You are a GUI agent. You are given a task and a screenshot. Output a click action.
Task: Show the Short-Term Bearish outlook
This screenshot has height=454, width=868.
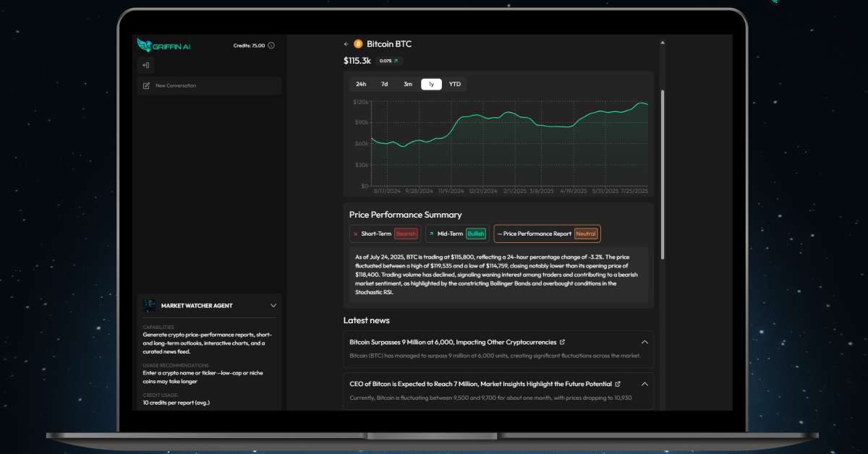[385, 234]
